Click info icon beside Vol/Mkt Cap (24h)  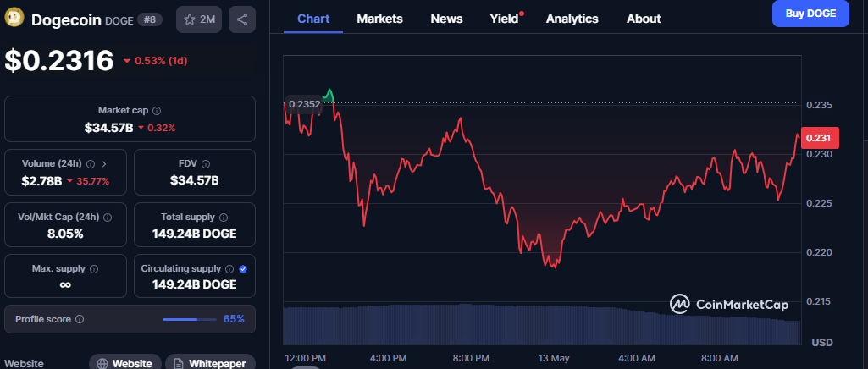(x=108, y=218)
